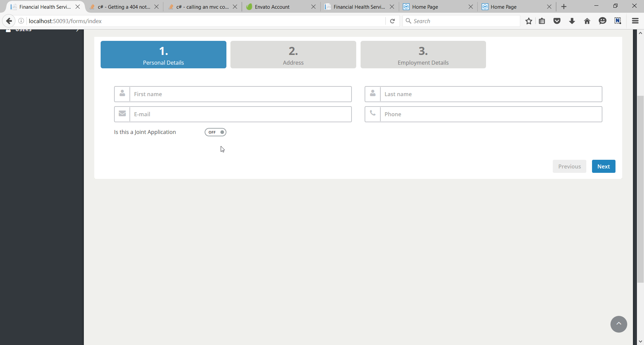Go to the browser home icon
The width and height of the screenshot is (644, 345).
587,21
